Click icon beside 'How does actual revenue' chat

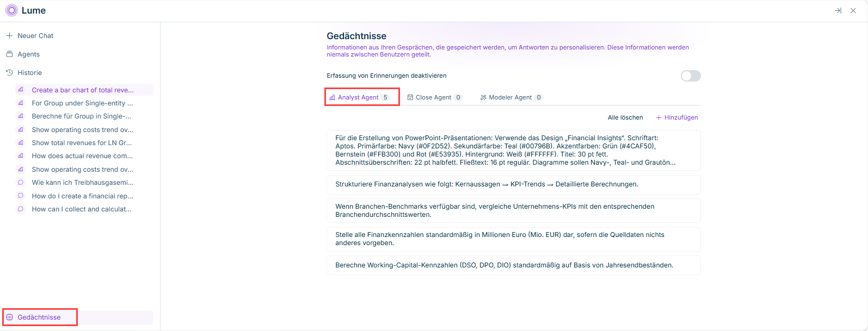21,156
